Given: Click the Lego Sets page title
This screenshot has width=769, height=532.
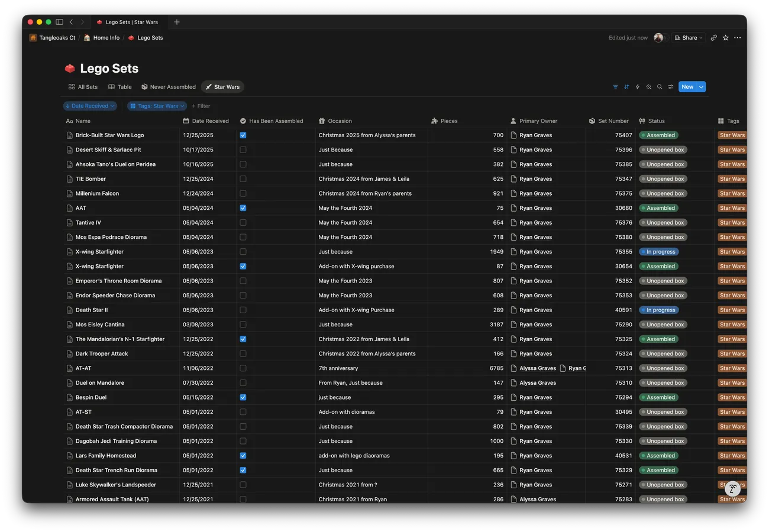Looking at the screenshot, I should pos(109,69).
